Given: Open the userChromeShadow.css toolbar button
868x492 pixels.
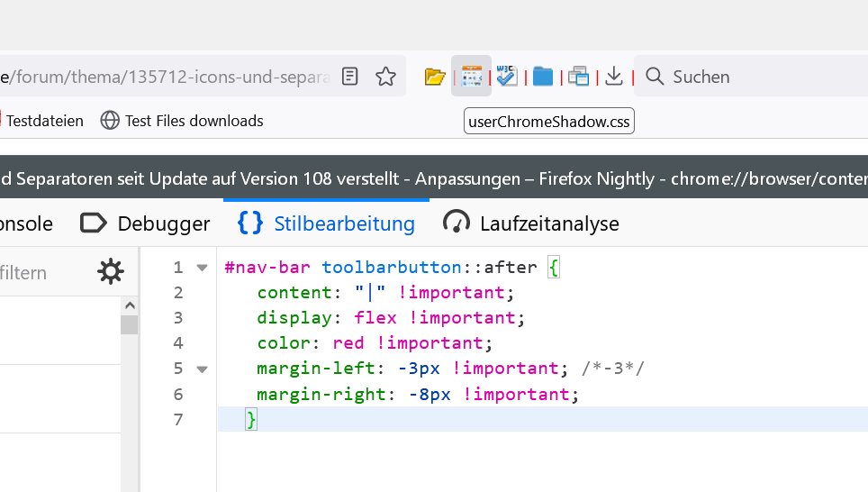Looking at the screenshot, I should (x=472, y=77).
